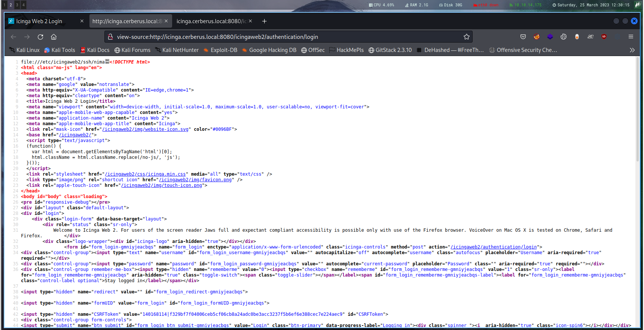Click the orange flame extension icon
This screenshot has width=644, height=330.
coord(577,37)
